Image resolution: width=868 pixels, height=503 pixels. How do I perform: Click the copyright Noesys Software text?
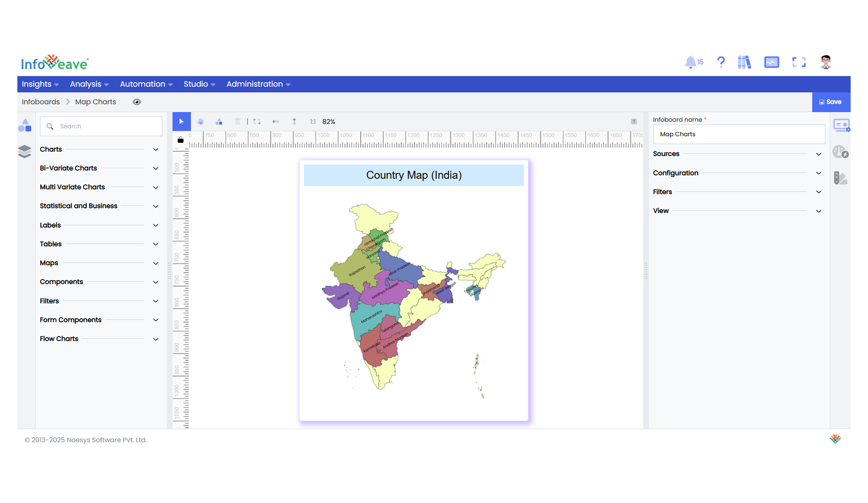[85, 440]
